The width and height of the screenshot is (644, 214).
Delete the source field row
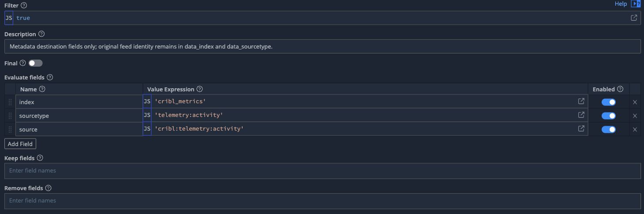635,129
